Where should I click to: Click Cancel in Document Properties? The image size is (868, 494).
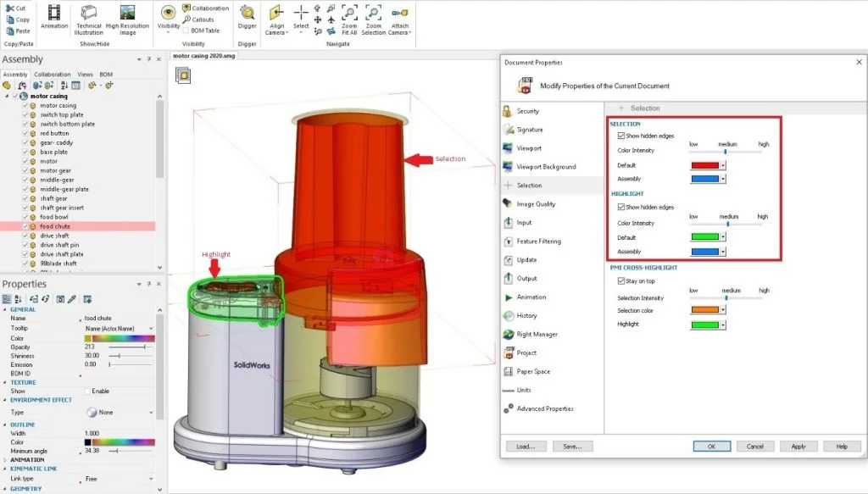[755, 447]
